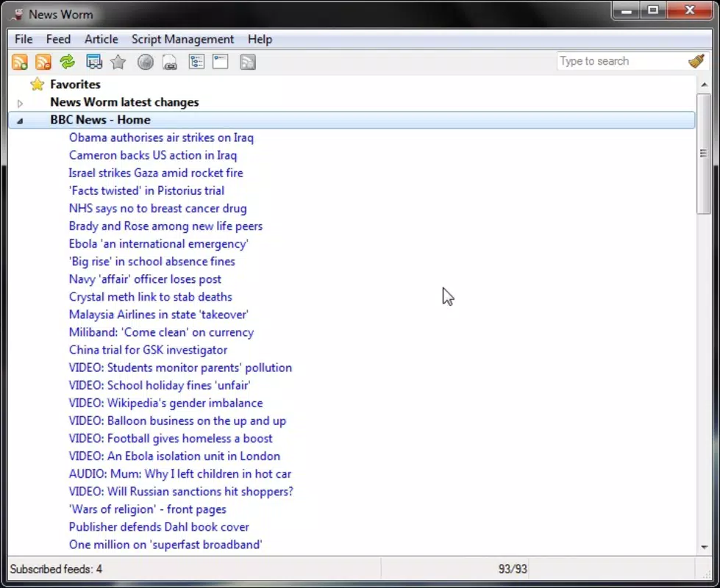Click 'Subscribed feeds: 4' status text

(x=56, y=570)
